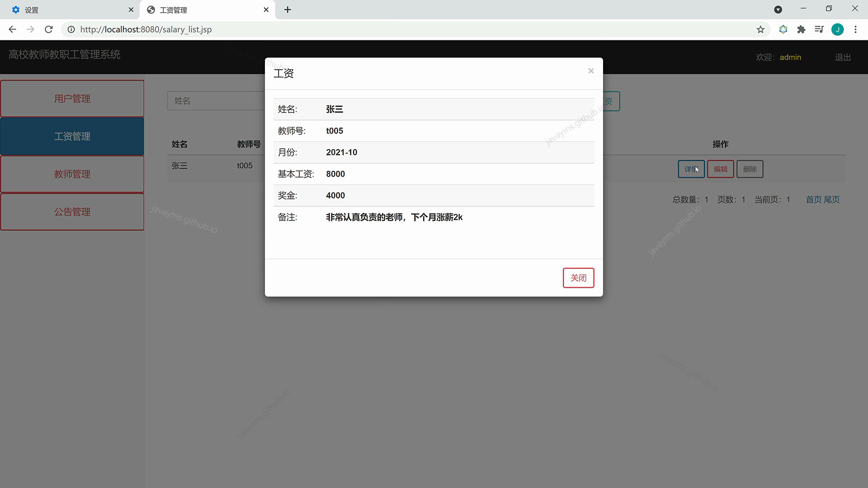Reload the salary_list.jsp page

coord(48,29)
